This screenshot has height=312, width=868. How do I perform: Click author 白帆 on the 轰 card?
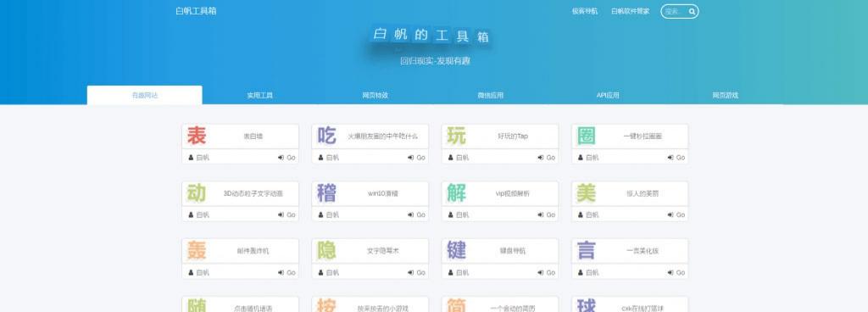[199, 272]
